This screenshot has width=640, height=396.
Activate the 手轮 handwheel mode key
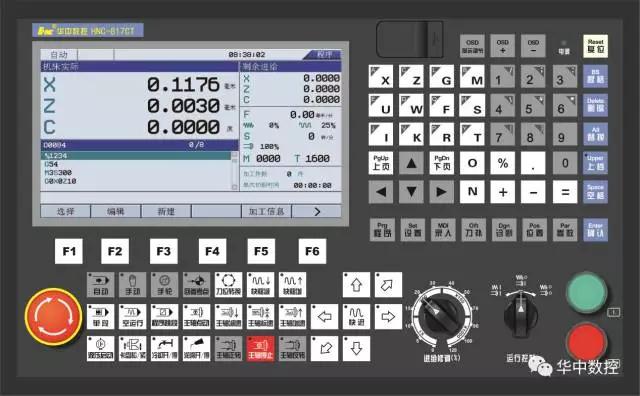point(164,285)
